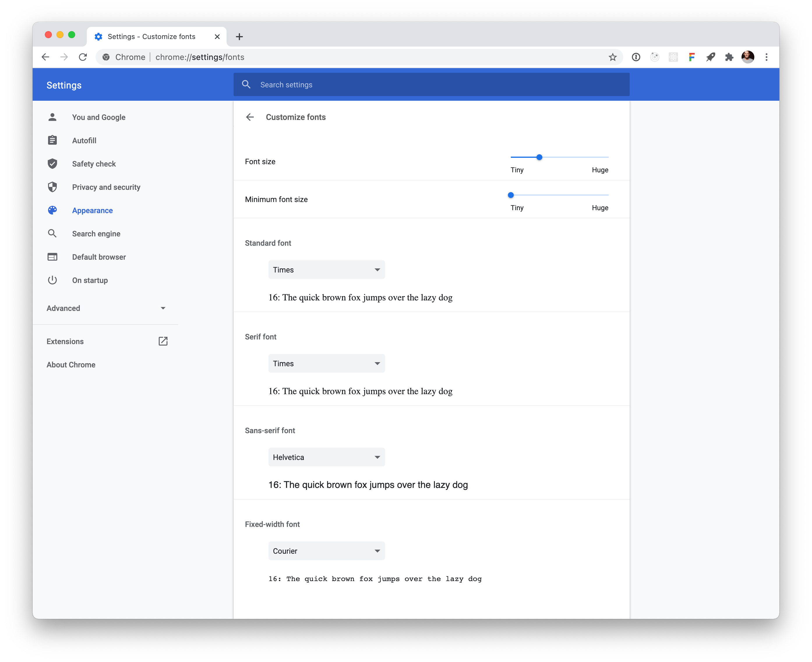Click the rocket extension icon
Image resolution: width=812 pixels, height=662 pixels.
click(x=710, y=57)
